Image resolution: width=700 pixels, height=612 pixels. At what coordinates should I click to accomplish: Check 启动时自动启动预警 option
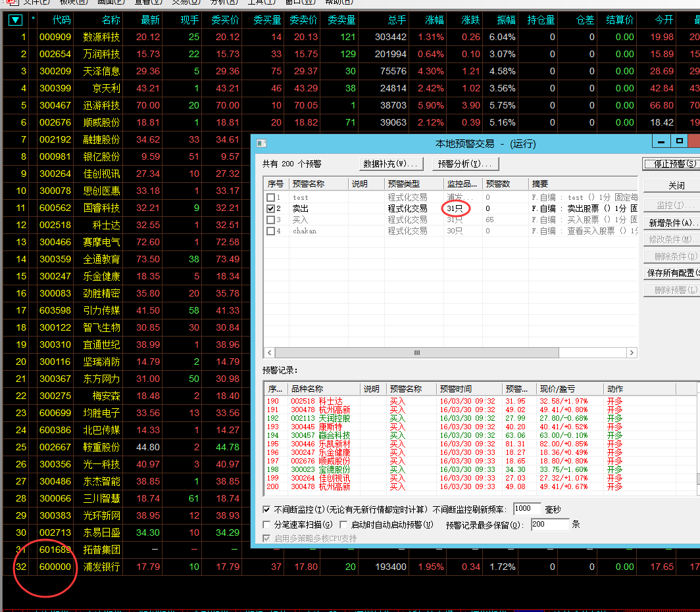tap(344, 525)
